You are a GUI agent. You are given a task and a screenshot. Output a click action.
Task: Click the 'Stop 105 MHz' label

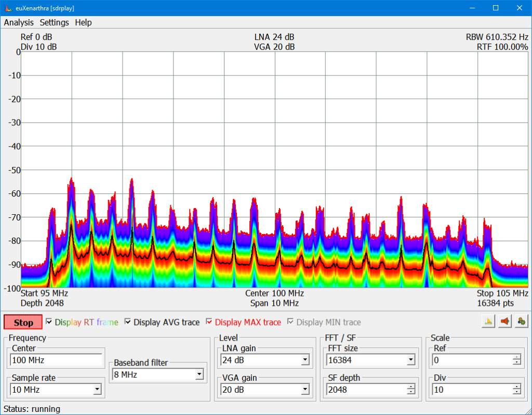(502, 293)
